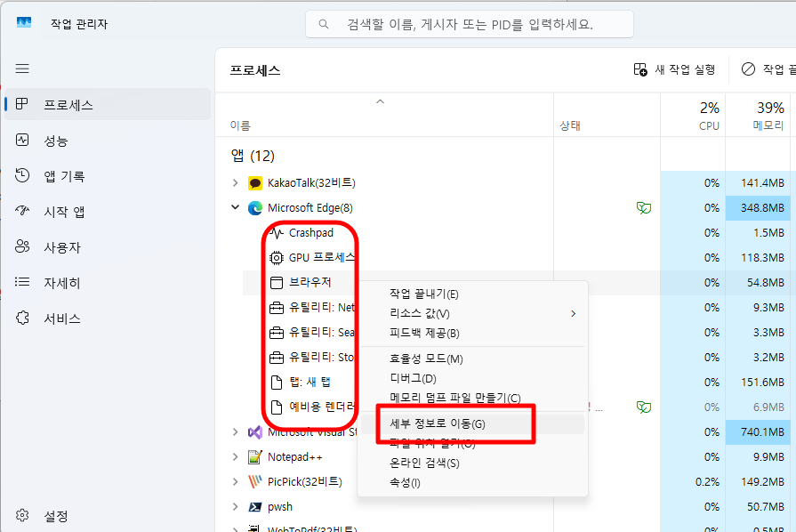Click the KakaoTalk app icon
796x532 pixels.
(x=255, y=182)
